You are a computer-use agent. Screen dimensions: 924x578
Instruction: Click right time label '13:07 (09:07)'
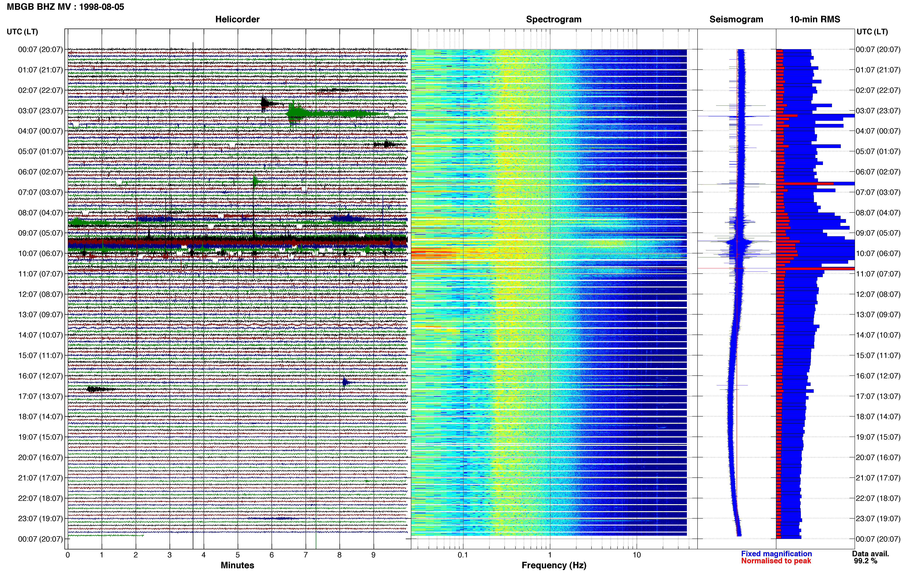click(x=878, y=315)
